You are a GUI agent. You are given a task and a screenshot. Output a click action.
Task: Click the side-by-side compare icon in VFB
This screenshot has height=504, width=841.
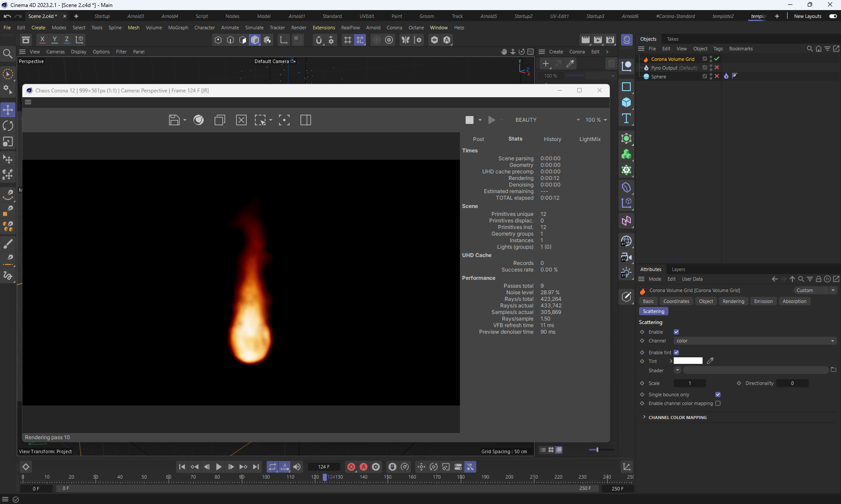click(x=306, y=120)
